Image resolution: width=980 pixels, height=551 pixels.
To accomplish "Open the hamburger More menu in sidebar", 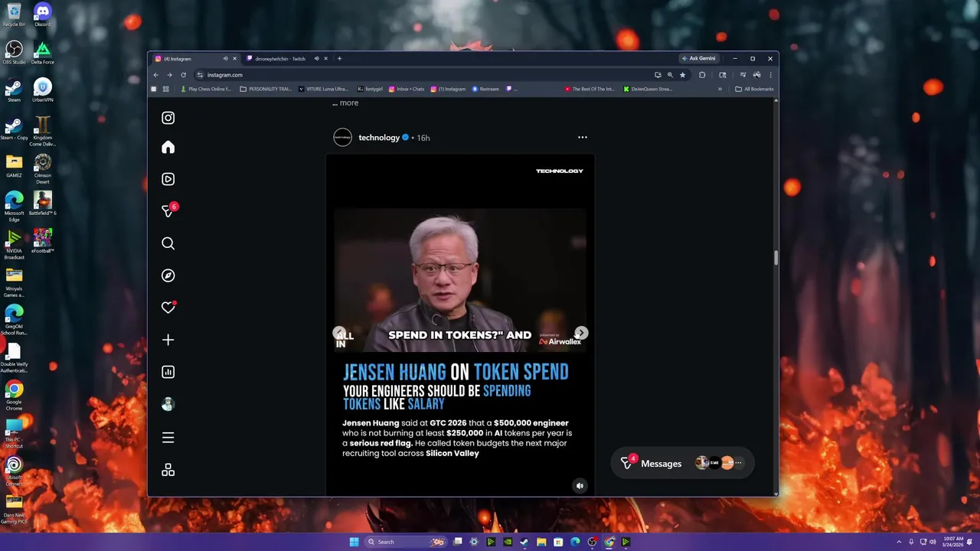I will pyautogui.click(x=168, y=438).
